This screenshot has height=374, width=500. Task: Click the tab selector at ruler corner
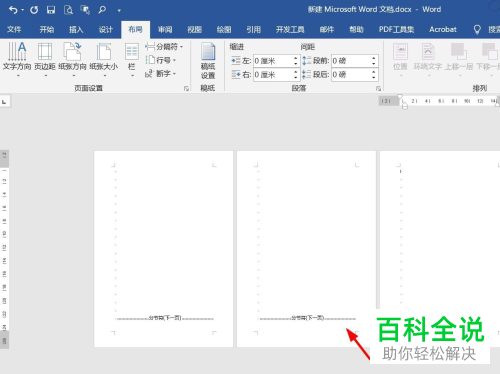click(5, 102)
